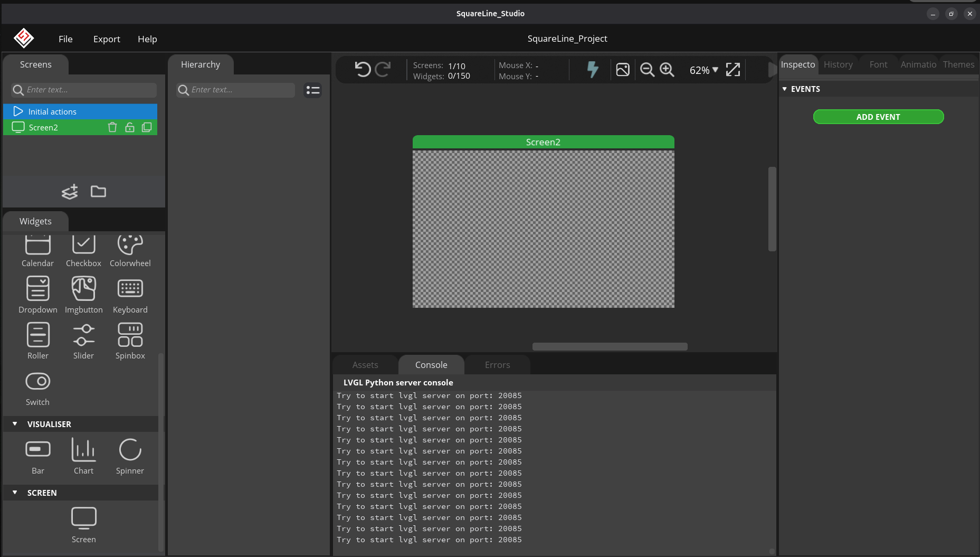980x557 pixels.
Task: Open the 62% zoom level dropdown
Action: tap(704, 70)
